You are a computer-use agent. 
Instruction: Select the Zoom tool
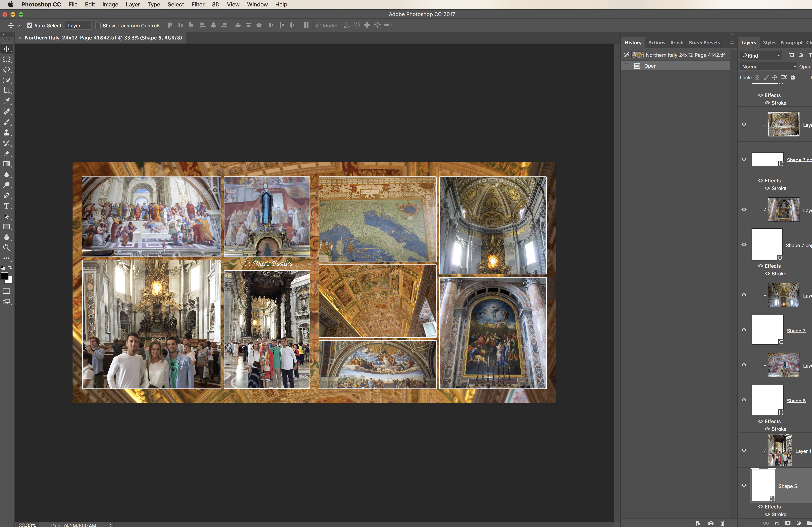(x=6, y=248)
